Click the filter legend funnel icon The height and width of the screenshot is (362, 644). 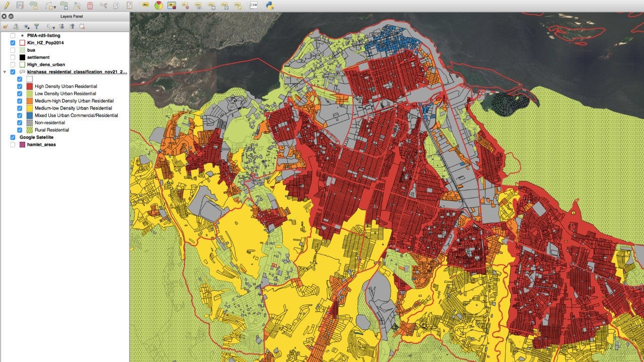[36, 27]
